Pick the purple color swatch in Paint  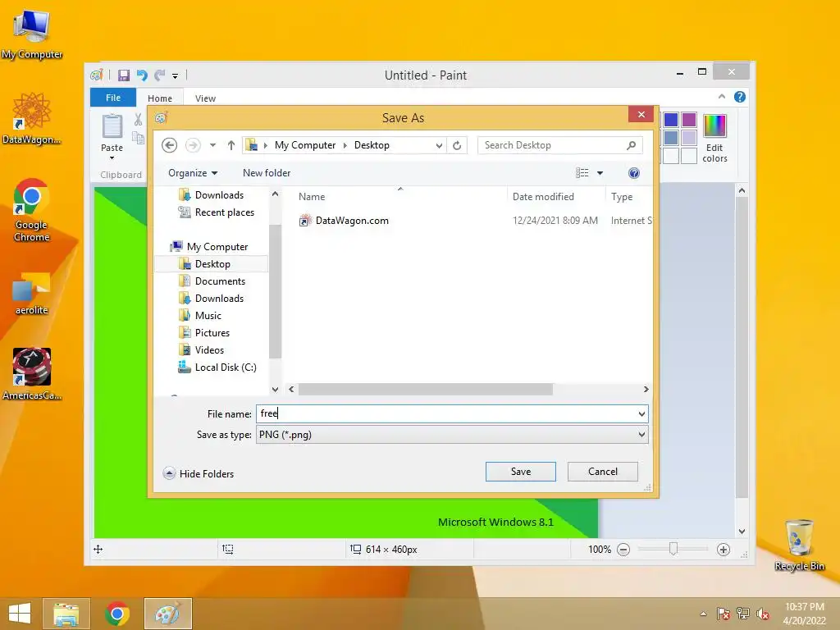pos(689,120)
